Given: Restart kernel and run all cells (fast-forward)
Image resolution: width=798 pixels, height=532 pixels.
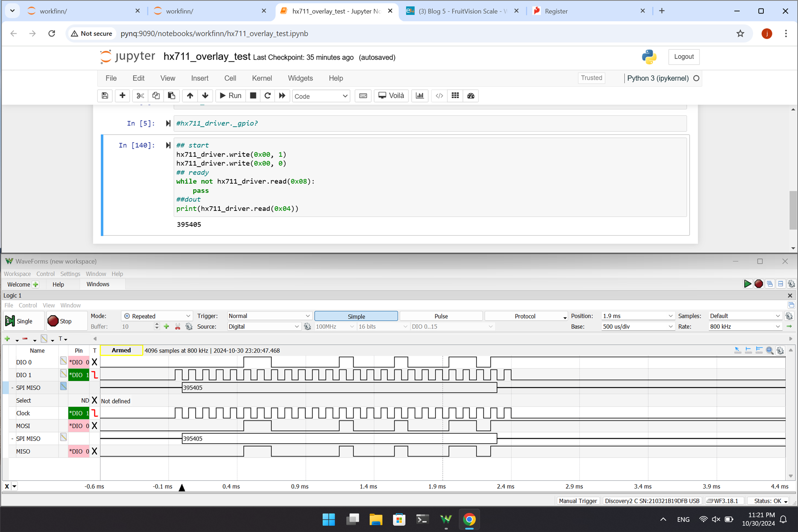Looking at the screenshot, I should tap(282, 96).
